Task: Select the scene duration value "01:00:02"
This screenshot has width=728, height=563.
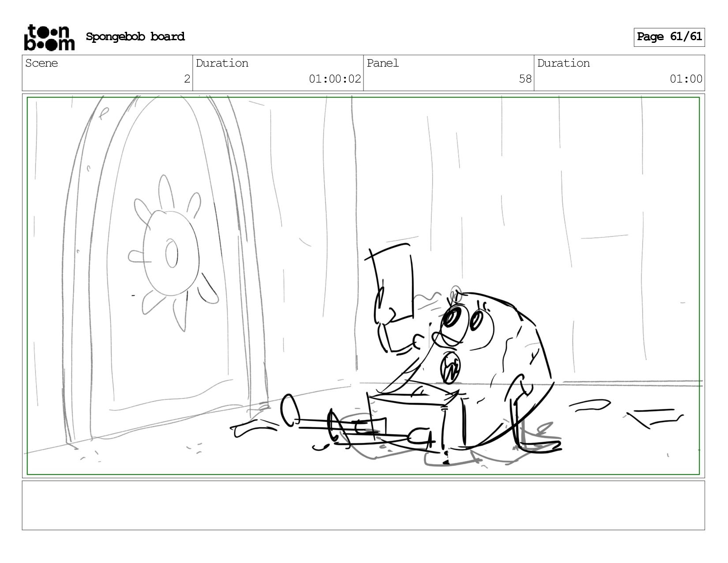Action: tap(335, 79)
